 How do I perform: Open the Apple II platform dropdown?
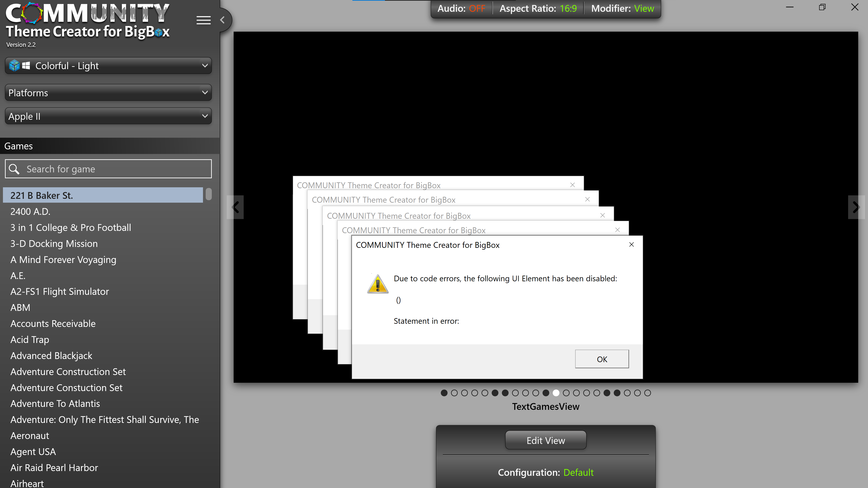108,116
